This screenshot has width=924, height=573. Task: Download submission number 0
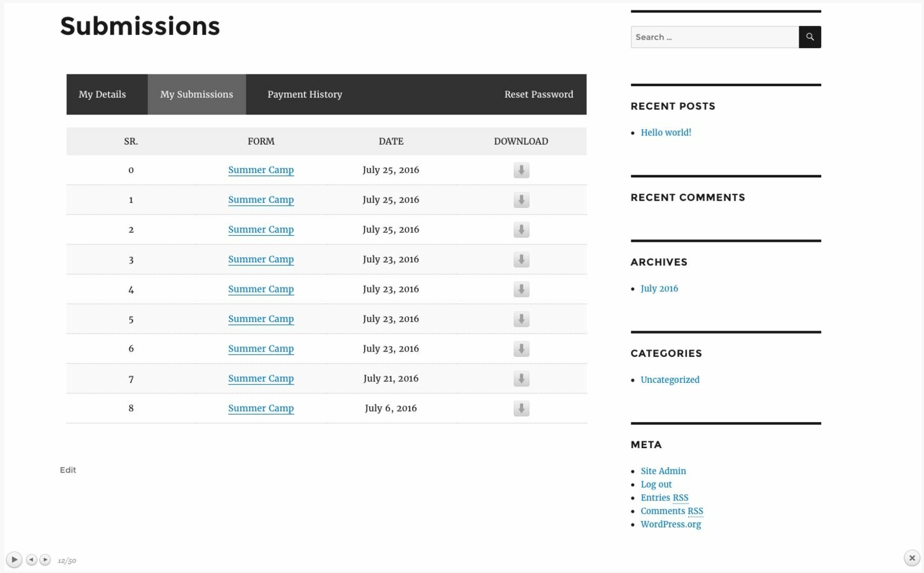pyautogui.click(x=521, y=170)
